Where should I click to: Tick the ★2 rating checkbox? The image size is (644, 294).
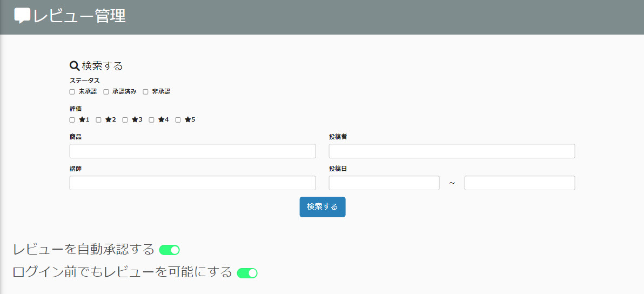[99, 120]
